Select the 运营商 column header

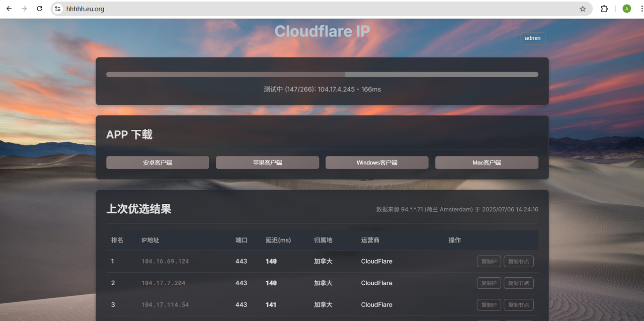click(370, 240)
